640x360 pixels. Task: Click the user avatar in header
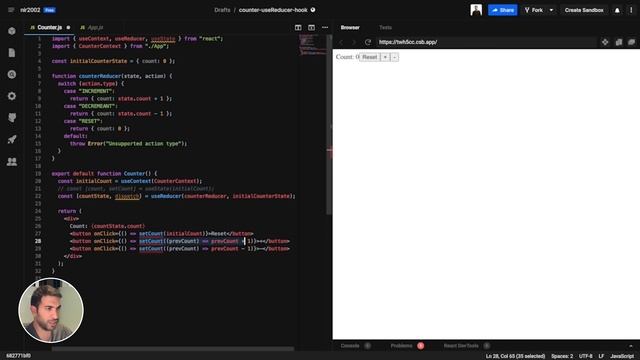(476, 10)
